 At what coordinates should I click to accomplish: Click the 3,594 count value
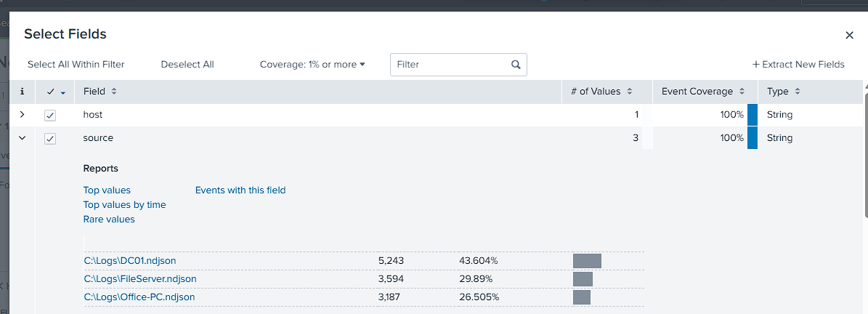point(391,278)
